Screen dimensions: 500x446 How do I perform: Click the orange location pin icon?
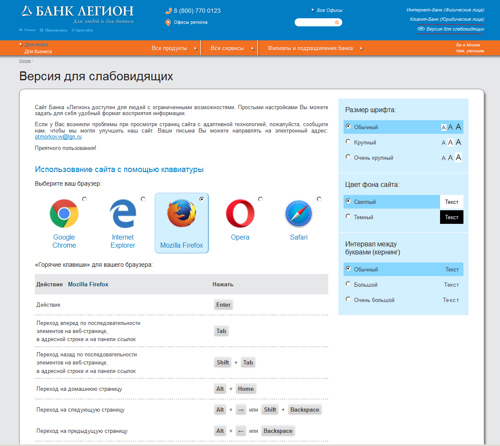tap(168, 22)
